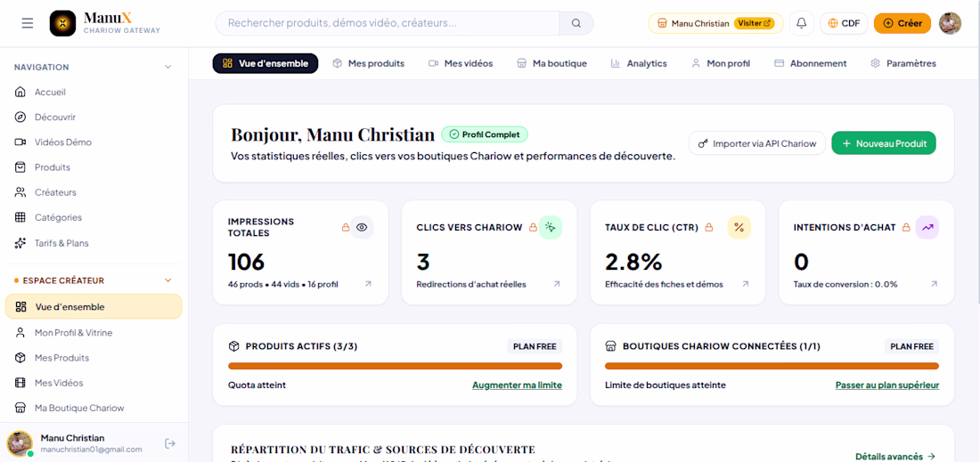Click lock icon beside Clics vers Chariow
980x462 pixels.
(533, 227)
